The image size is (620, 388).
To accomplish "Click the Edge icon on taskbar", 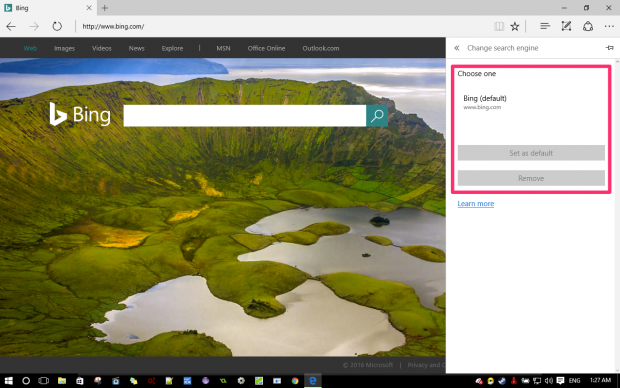I will [x=313, y=380].
